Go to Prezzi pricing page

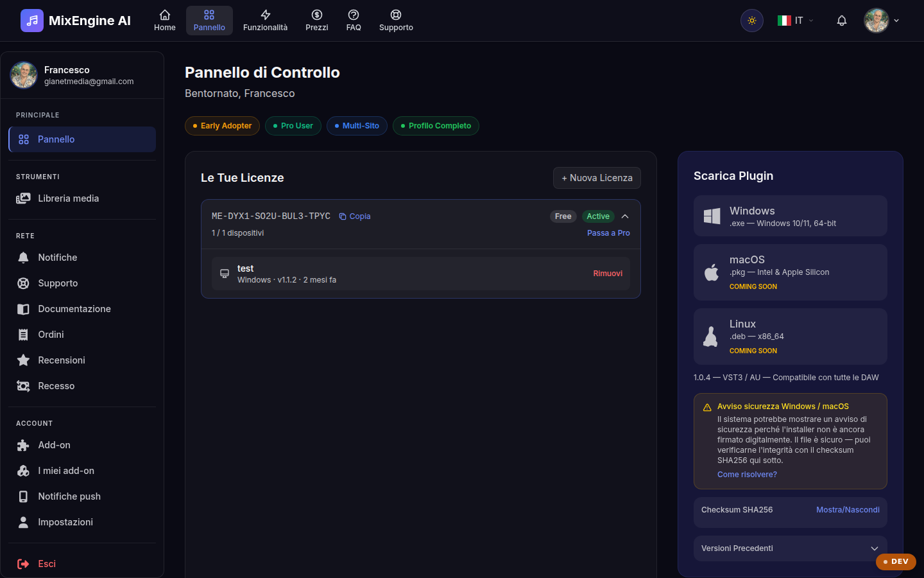point(317,21)
